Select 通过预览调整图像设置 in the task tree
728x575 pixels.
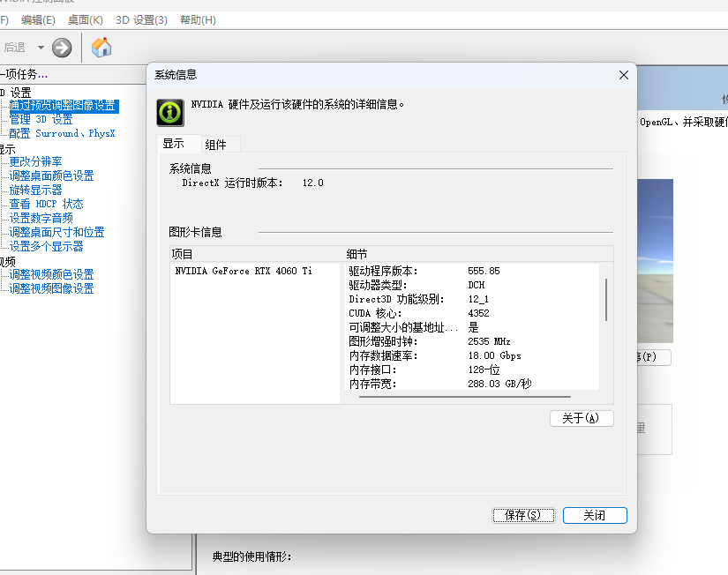pos(64,106)
